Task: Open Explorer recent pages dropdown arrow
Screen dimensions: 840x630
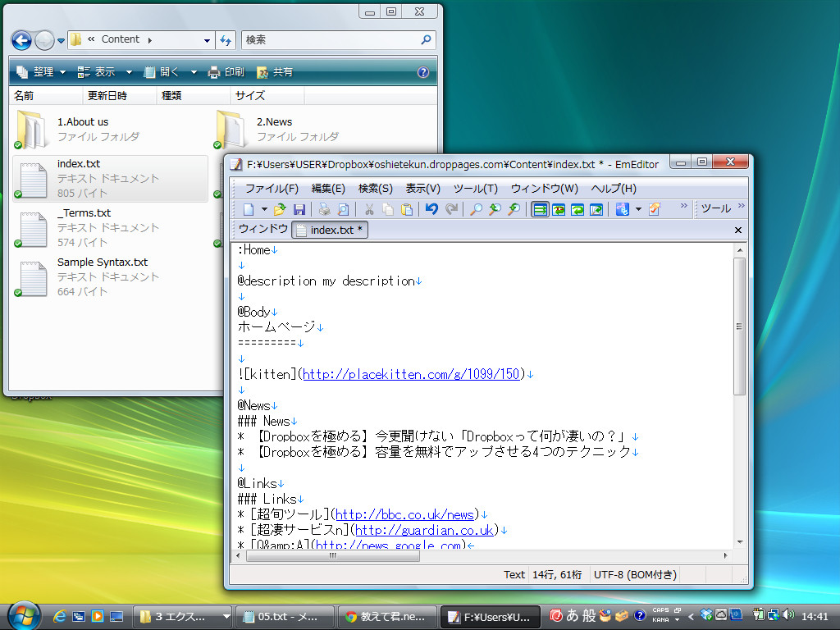Action: 61,41
